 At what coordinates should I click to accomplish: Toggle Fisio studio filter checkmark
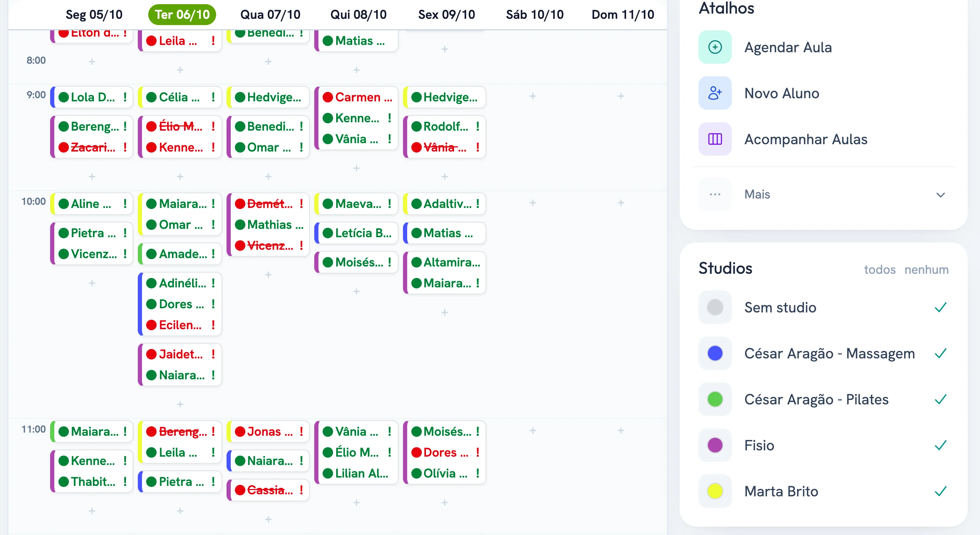pyautogui.click(x=940, y=445)
